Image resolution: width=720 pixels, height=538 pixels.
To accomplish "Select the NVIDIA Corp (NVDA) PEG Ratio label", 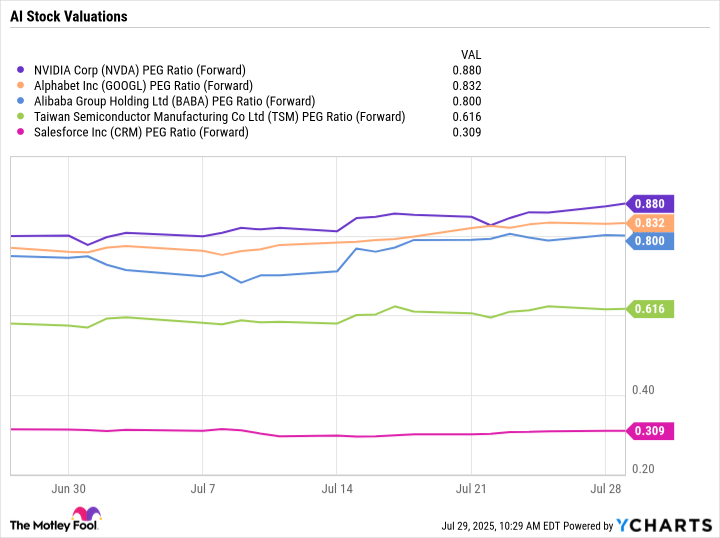I will click(x=140, y=70).
